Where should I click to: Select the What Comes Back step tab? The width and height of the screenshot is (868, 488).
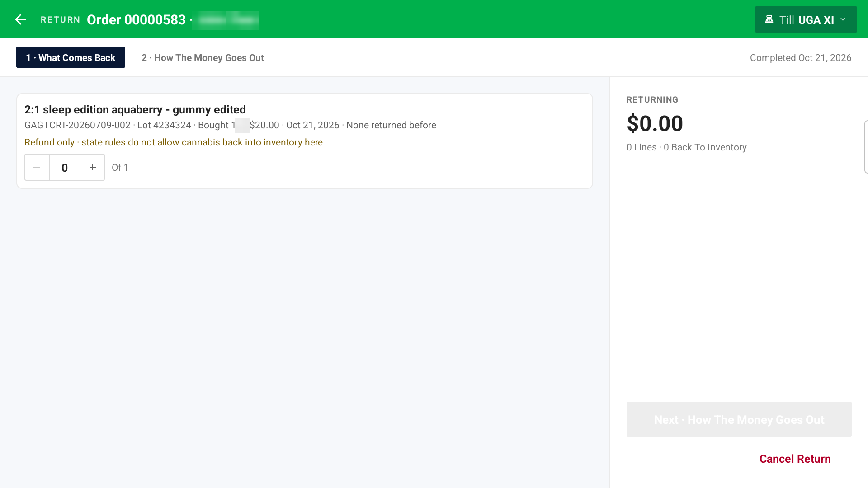(x=71, y=57)
